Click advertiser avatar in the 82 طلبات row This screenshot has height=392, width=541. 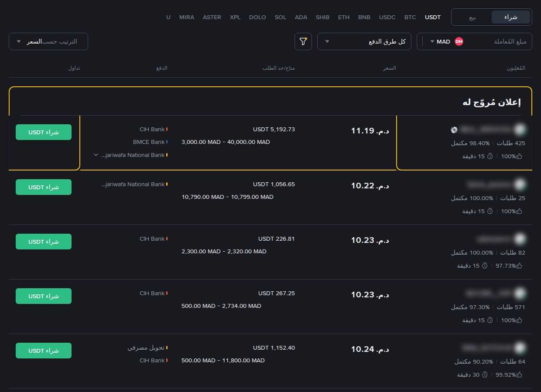tap(519, 239)
